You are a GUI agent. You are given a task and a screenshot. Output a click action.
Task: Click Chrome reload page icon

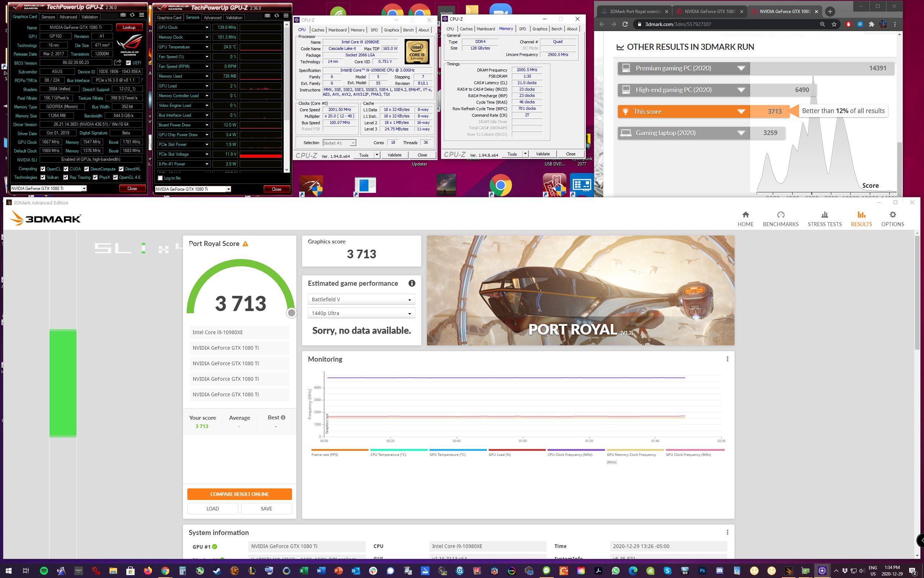[x=625, y=24]
